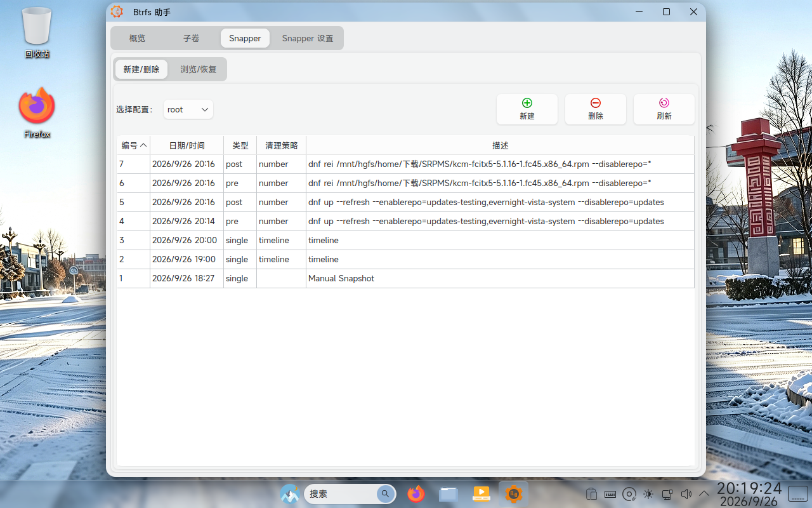Click the 刷新 refresh button
Image resolution: width=812 pixels, height=508 pixels.
tap(664, 109)
